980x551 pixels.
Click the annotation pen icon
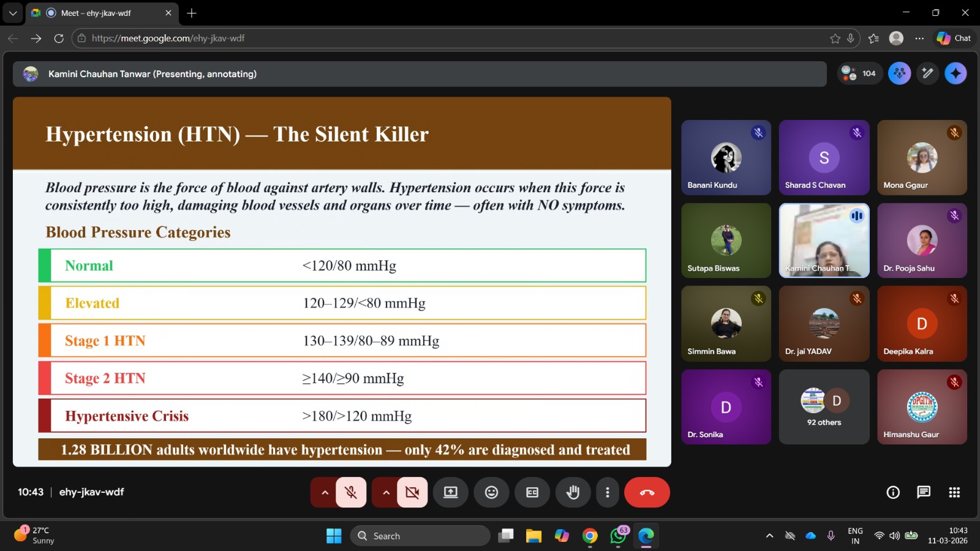click(x=927, y=73)
